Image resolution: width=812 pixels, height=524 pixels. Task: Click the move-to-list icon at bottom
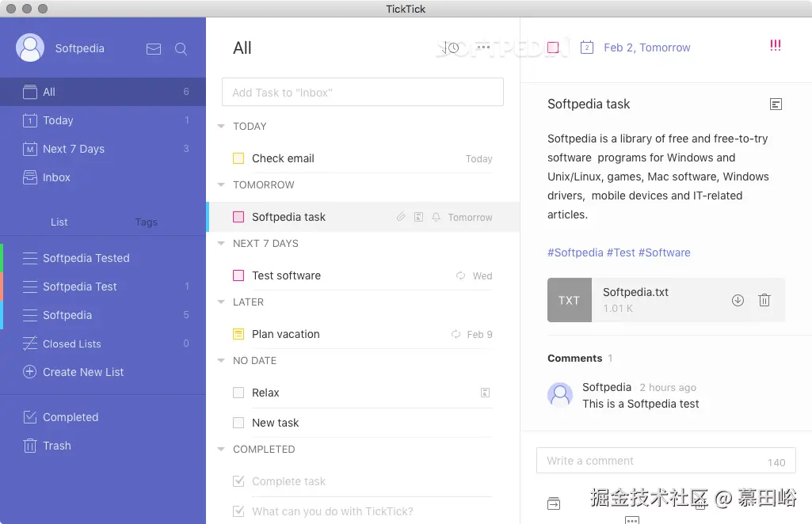click(x=554, y=503)
